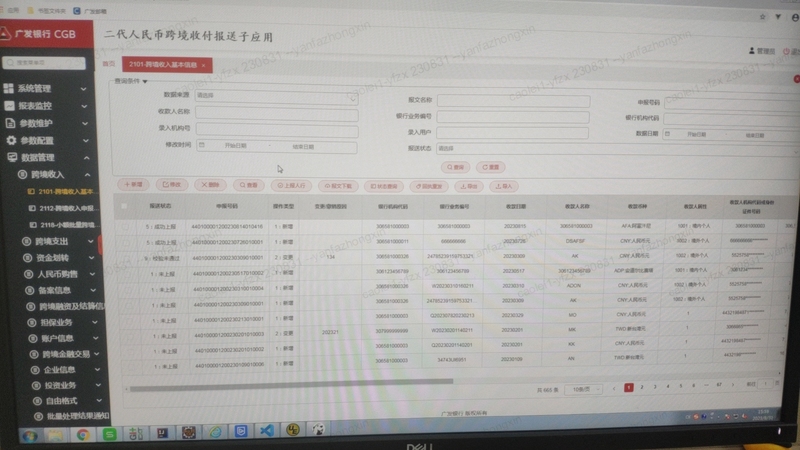Click the table horizontal scrollbar
The image size is (800, 450).
point(291,385)
